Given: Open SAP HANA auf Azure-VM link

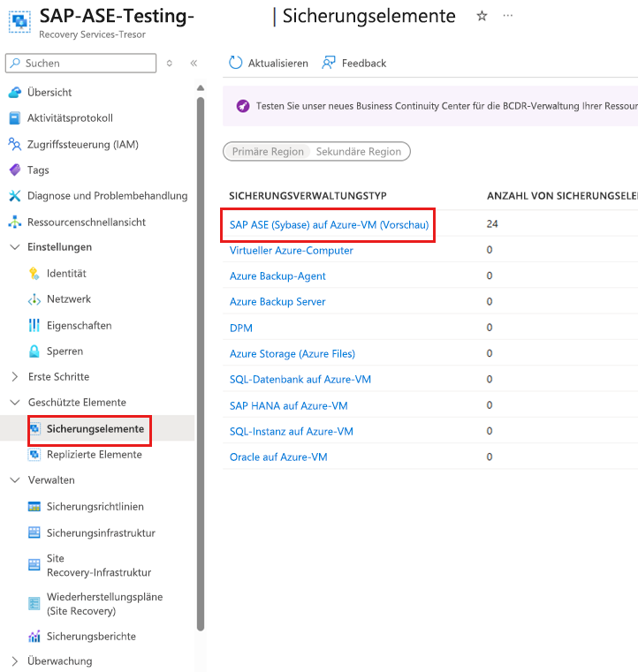Looking at the screenshot, I should (289, 405).
